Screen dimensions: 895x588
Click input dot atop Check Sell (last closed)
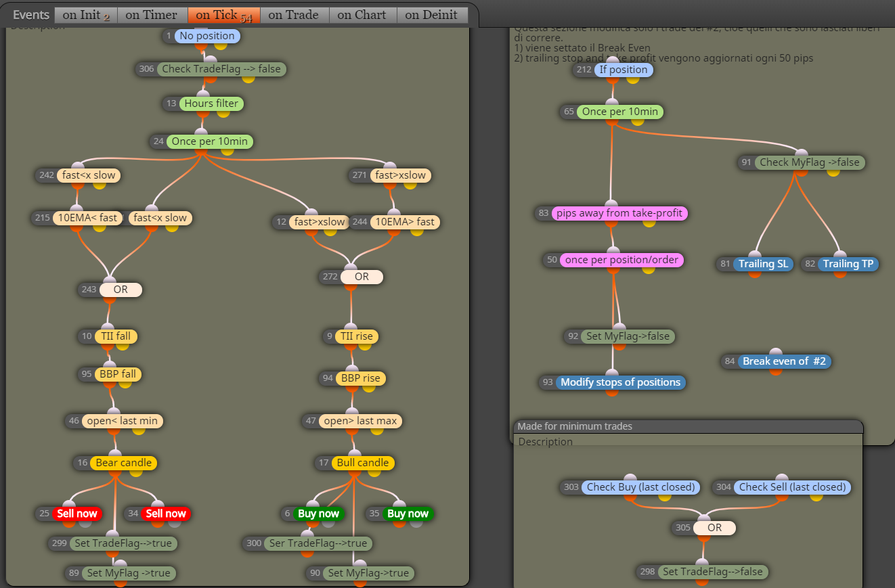tap(782, 478)
